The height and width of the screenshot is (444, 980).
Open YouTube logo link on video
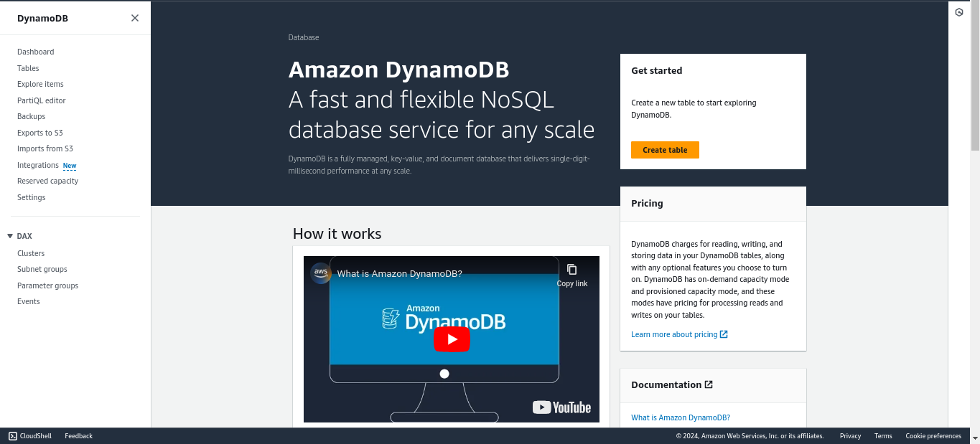[561, 407]
